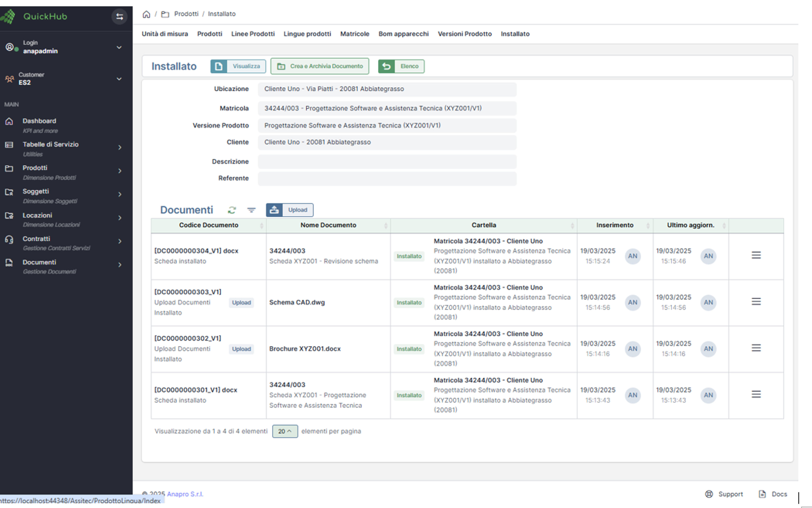Click the home icon in breadcrumb
This screenshot has width=812, height=508.
(146, 14)
